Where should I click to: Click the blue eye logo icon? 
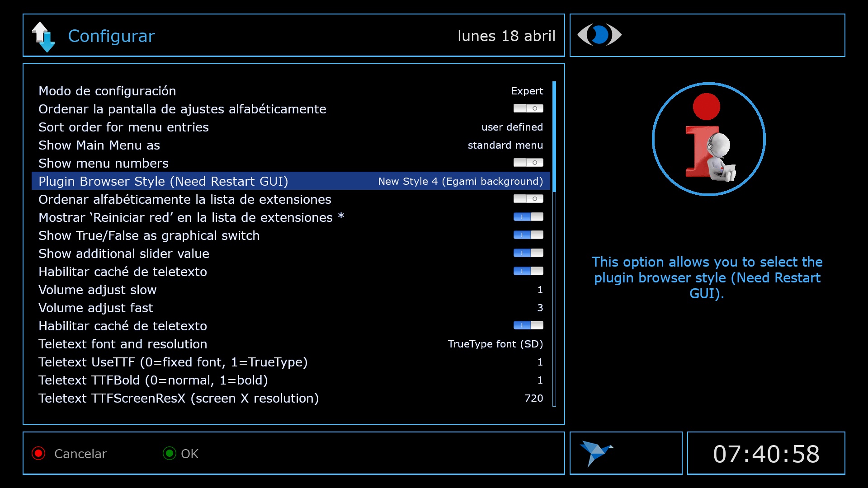tap(599, 35)
